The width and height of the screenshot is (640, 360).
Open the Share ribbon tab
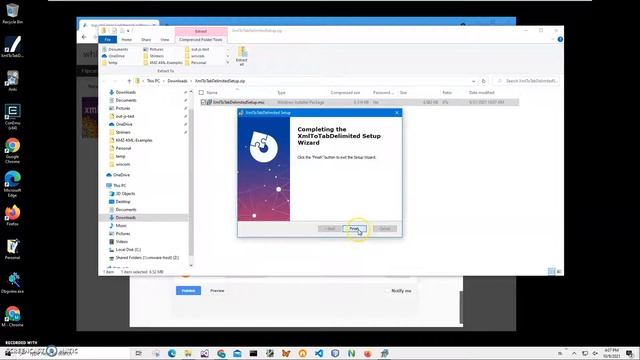[x=146, y=40]
